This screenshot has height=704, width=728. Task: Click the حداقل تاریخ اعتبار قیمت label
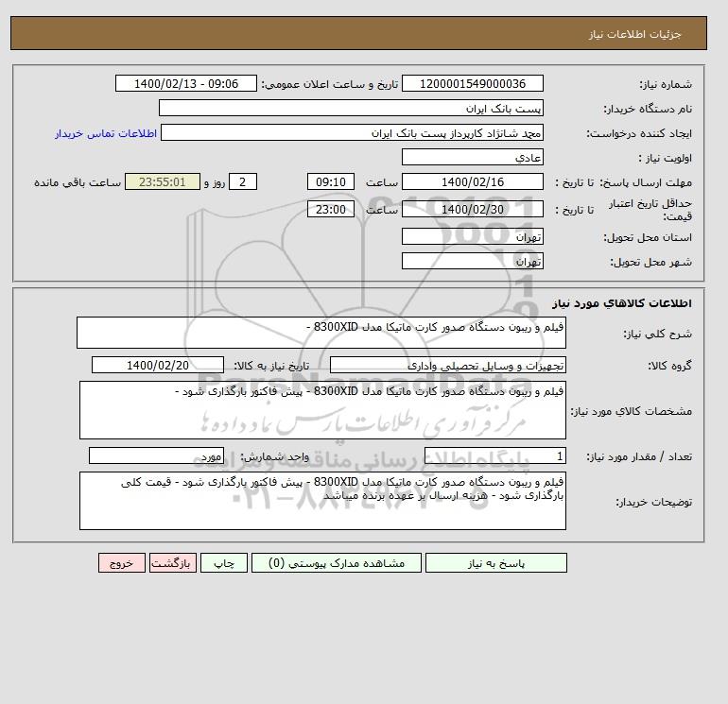pos(650,210)
